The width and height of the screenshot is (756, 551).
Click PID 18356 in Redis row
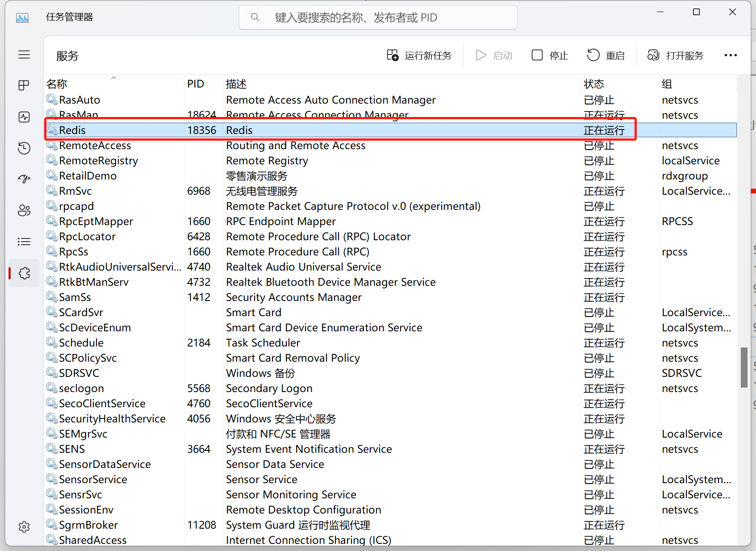201,130
